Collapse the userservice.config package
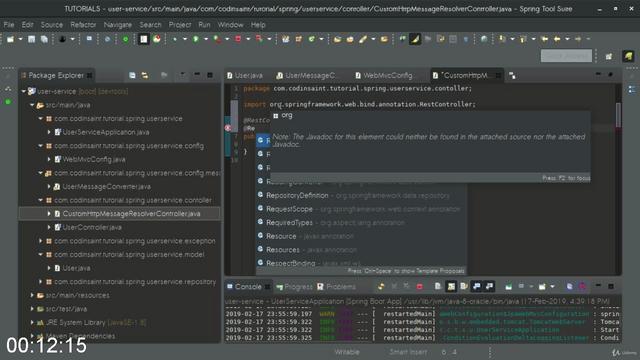640x360 pixels. click(40, 146)
